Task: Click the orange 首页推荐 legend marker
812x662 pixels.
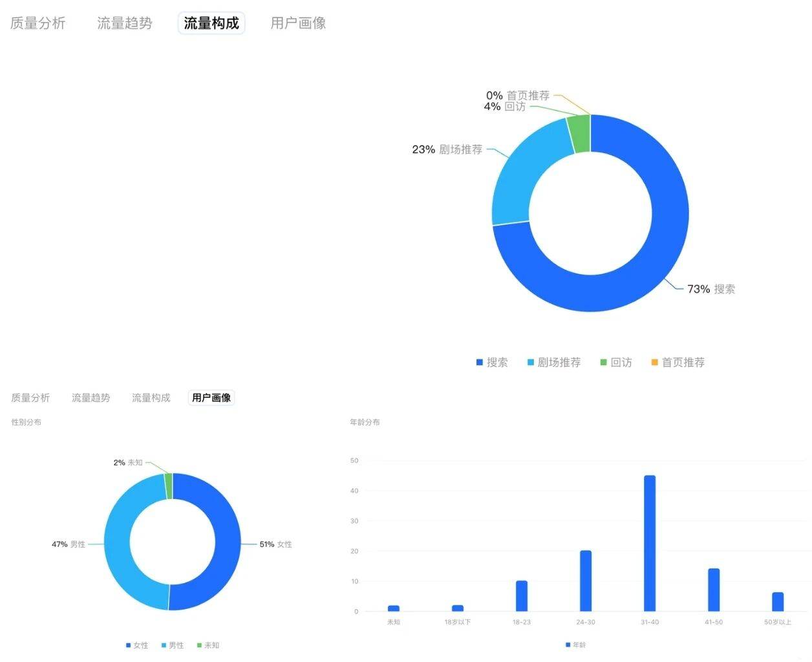Action: pos(655,363)
